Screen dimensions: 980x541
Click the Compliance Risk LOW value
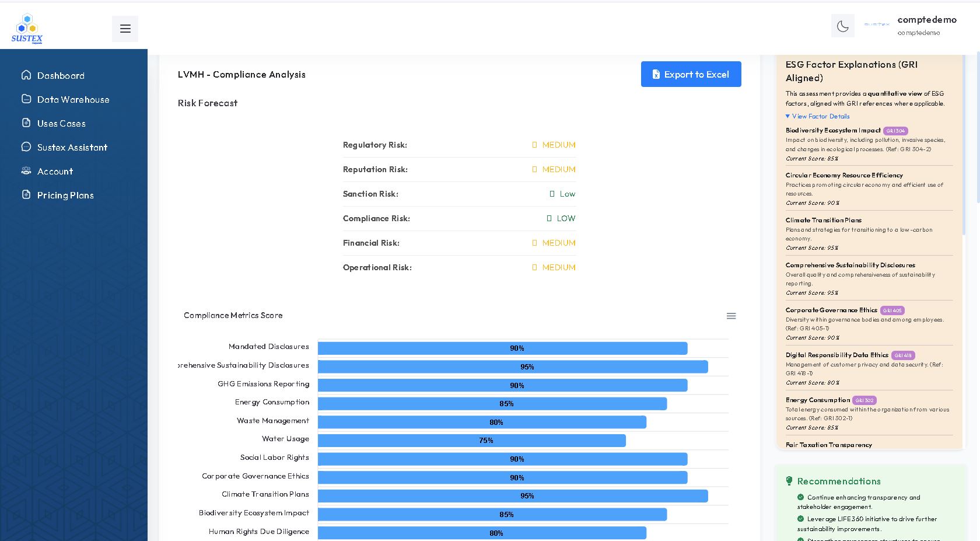click(x=561, y=218)
